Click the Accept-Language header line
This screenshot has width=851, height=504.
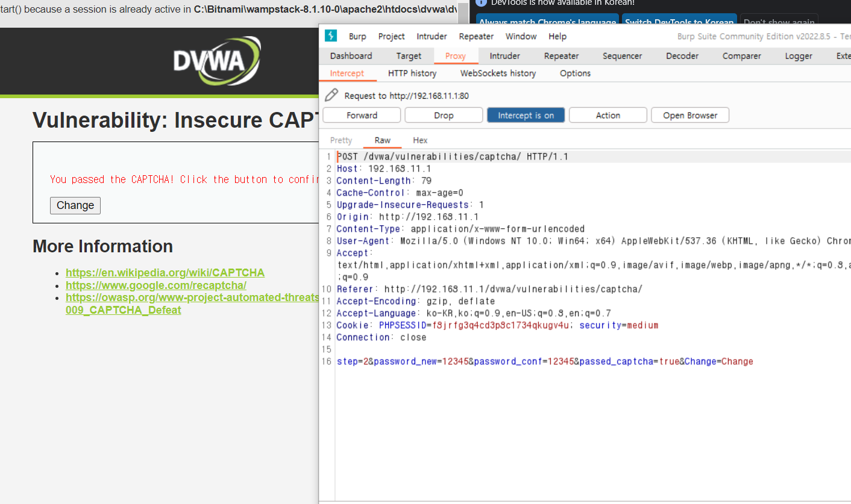(x=474, y=313)
